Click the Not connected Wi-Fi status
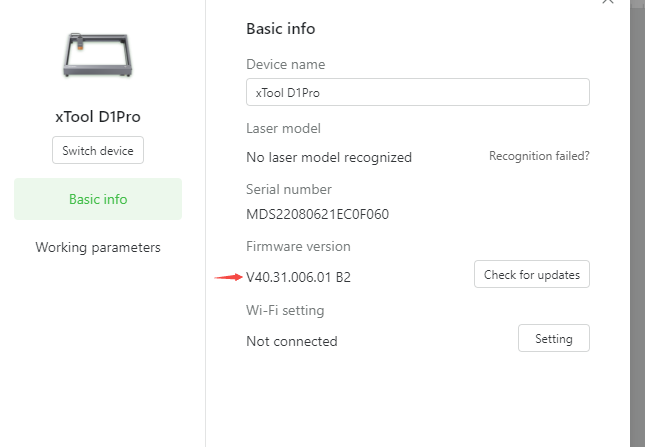 click(292, 341)
